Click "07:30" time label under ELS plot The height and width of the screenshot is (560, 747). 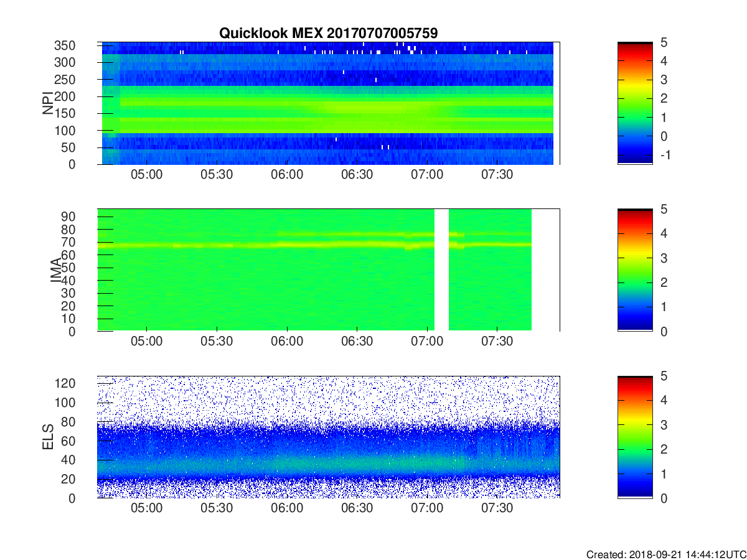497,509
